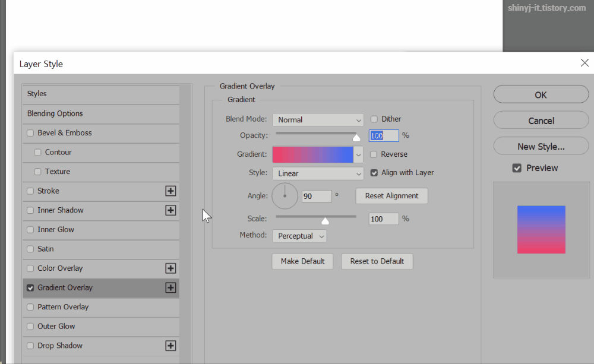Click the New Style... button
Viewport: 594px width, 364px height.
[x=541, y=146]
